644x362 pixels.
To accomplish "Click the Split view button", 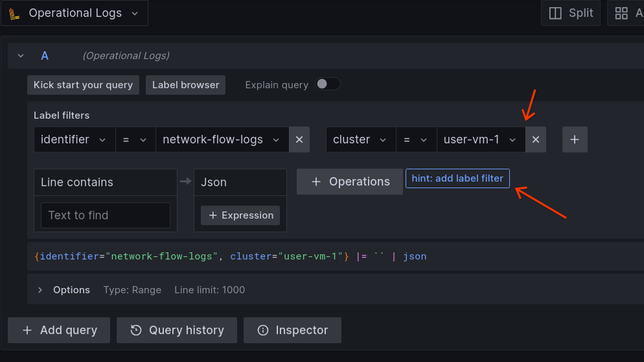I will [571, 13].
